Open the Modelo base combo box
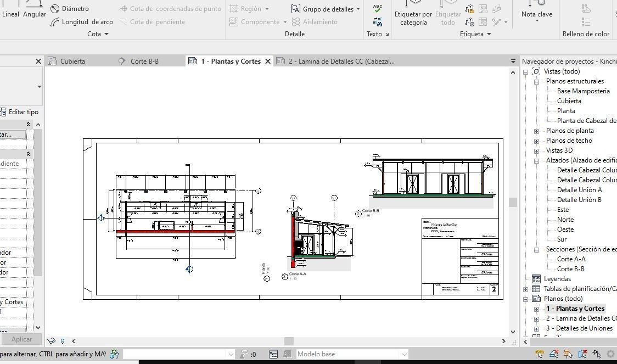Image resolution: width=617 pixels, height=364 pixels. (352, 354)
